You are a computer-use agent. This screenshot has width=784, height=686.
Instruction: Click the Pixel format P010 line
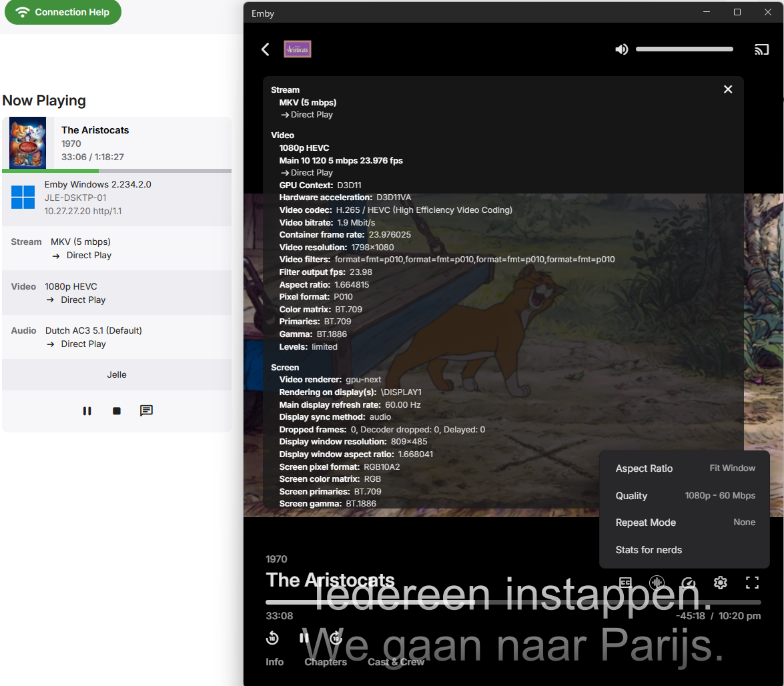(316, 296)
